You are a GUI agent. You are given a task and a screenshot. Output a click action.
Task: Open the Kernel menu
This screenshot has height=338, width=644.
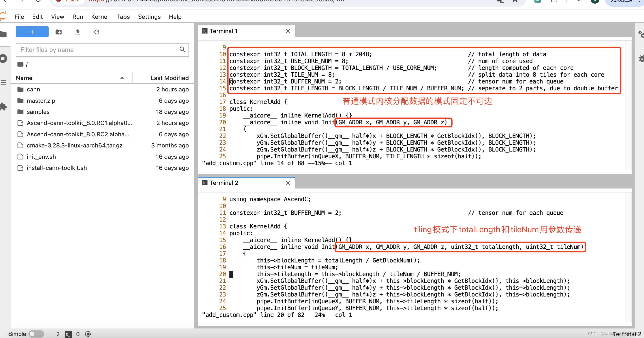pos(100,17)
